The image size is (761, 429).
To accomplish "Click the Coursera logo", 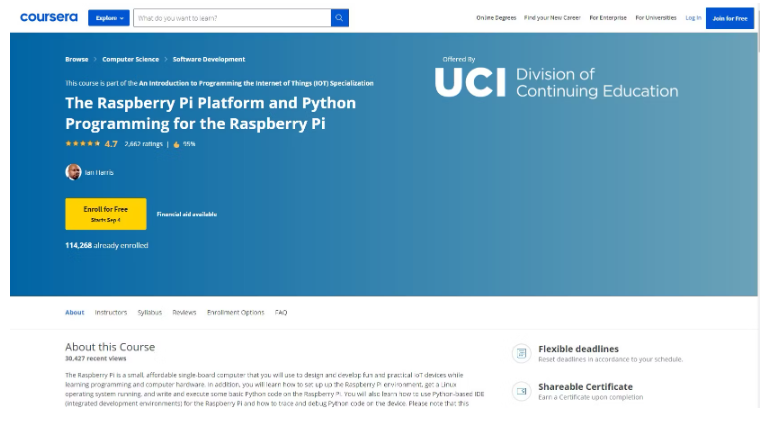I will click(x=49, y=17).
